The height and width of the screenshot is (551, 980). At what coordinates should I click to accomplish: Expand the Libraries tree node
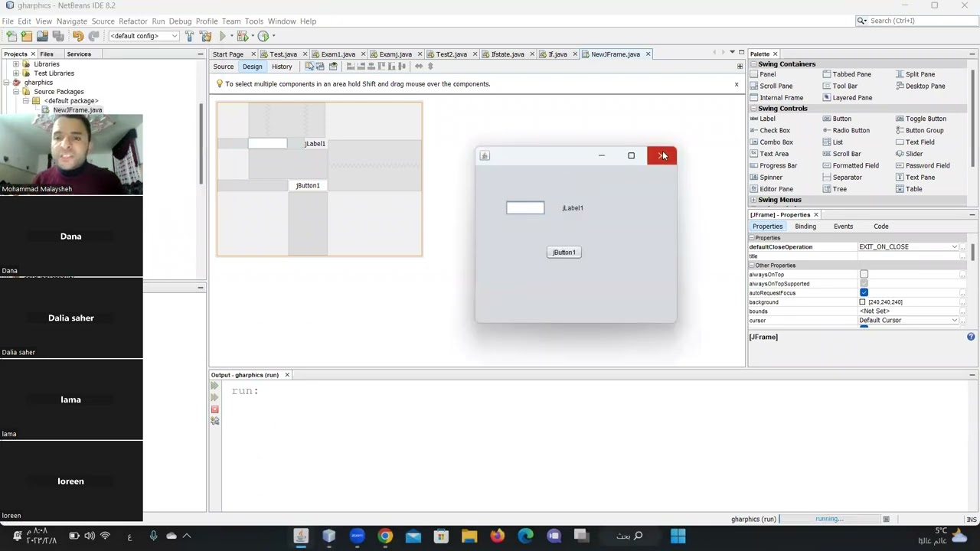15,64
